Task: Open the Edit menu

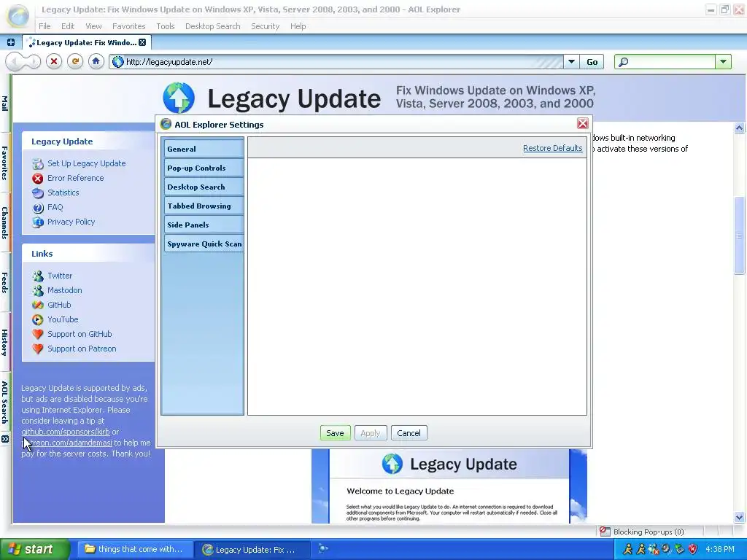Action: tap(68, 26)
